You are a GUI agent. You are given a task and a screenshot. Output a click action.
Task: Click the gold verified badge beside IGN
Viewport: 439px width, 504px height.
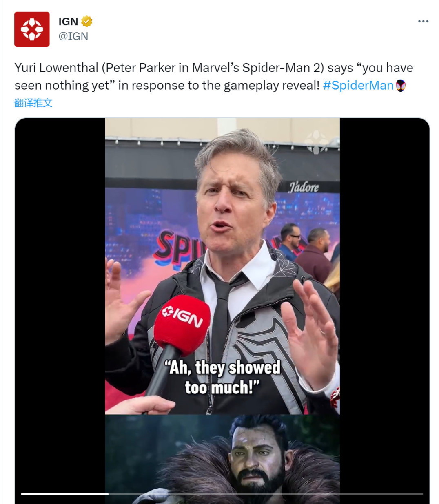point(87,21)
